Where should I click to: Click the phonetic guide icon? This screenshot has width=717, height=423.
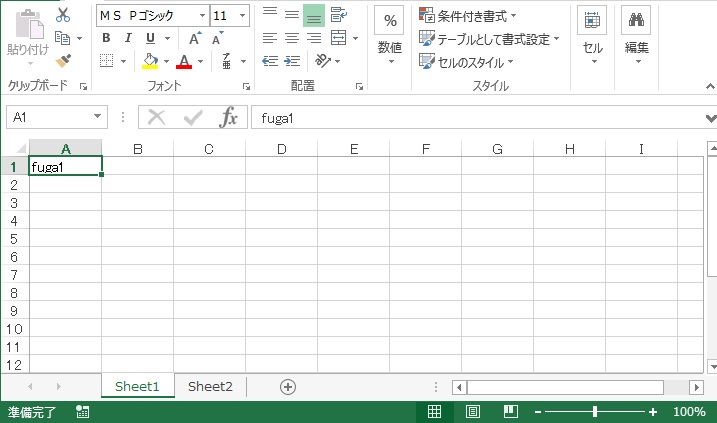226,61
